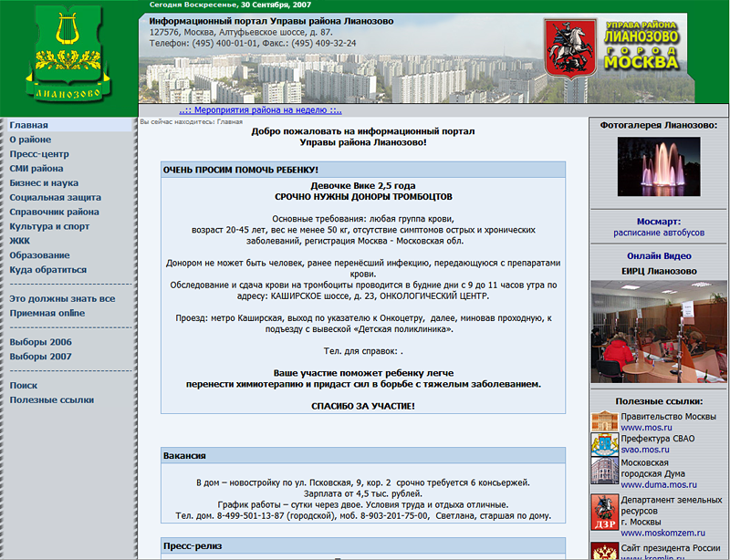
Task: Open the ЖКК section
Action: [x=19, y=241]
